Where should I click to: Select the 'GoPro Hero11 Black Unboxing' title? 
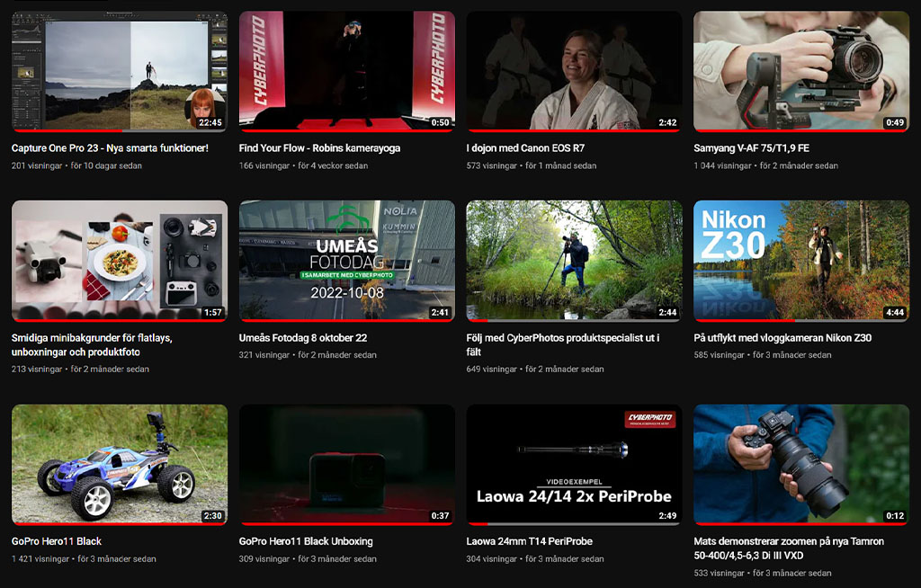[x=306, y=541]
